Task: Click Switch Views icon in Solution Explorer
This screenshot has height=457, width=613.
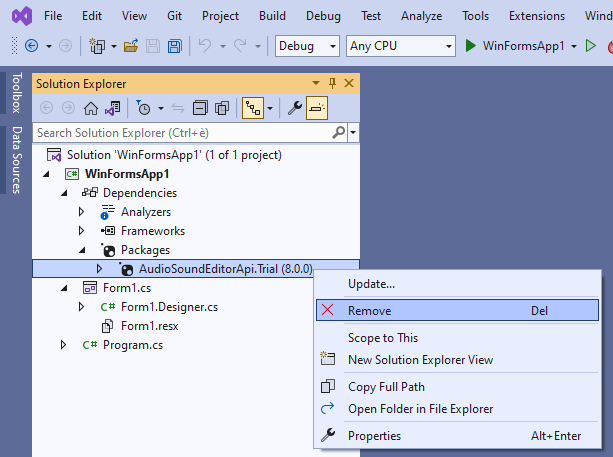Action: 113,108
